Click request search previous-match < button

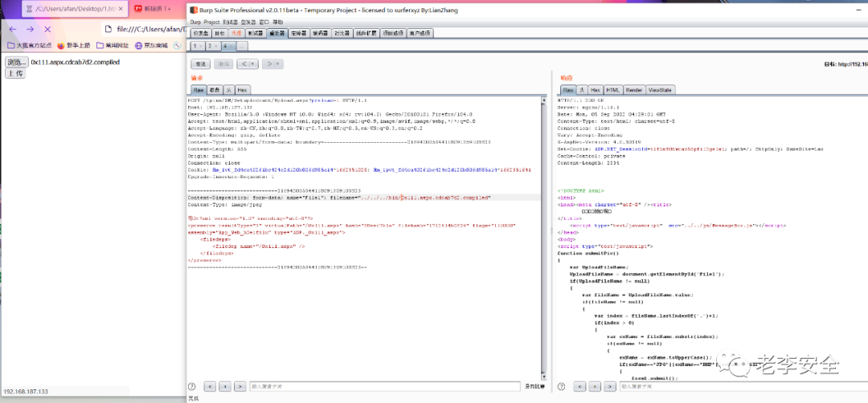click(x=211, y=386)
